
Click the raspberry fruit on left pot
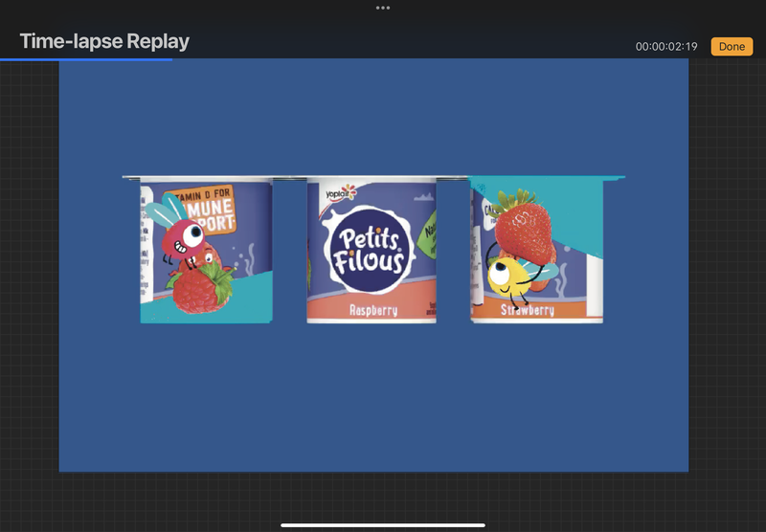(201, 290)
